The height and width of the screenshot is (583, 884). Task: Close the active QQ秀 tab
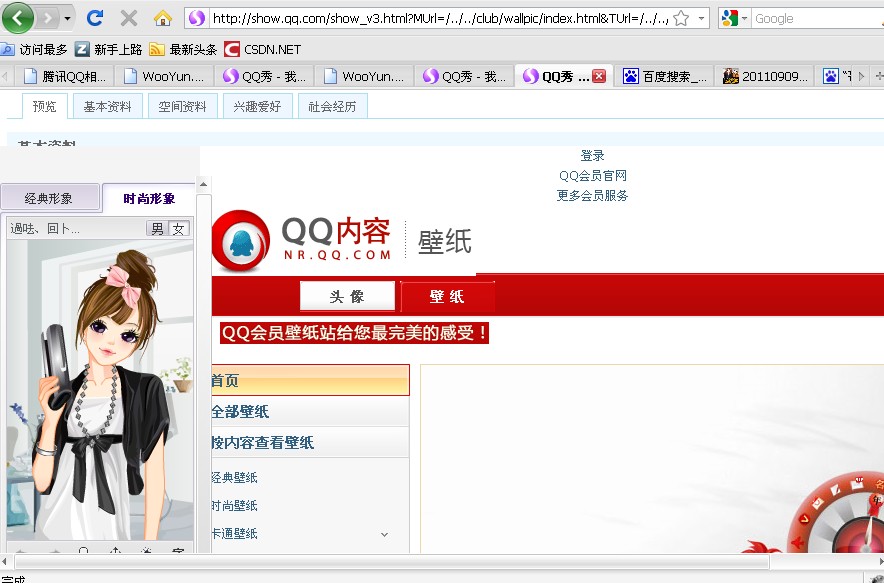point(599,76)
